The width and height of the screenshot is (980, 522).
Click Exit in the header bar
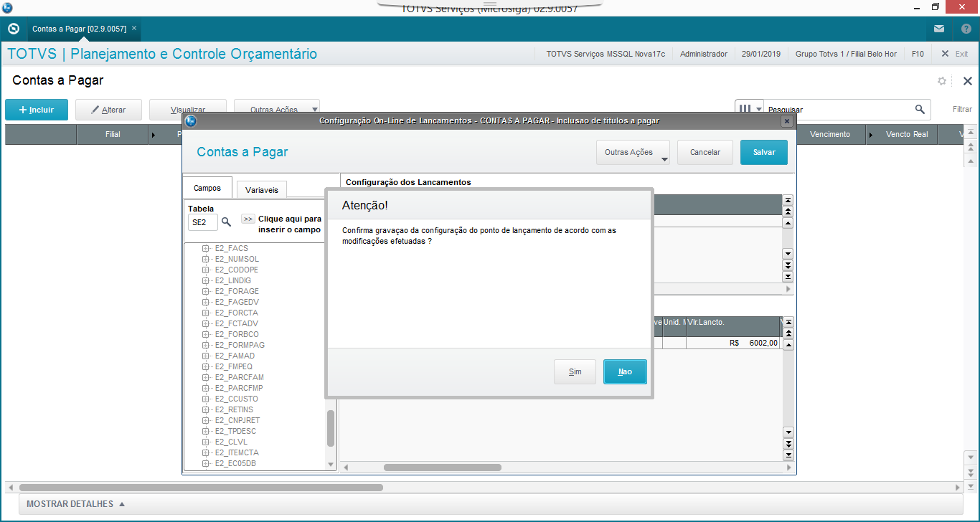pyautogui.click(x=954, y=54)
